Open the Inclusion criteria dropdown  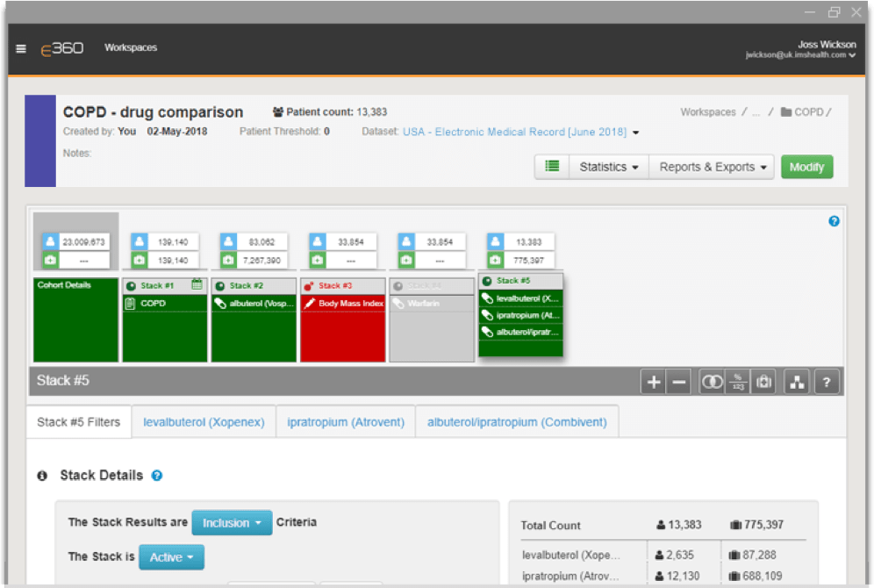(232, 523)
